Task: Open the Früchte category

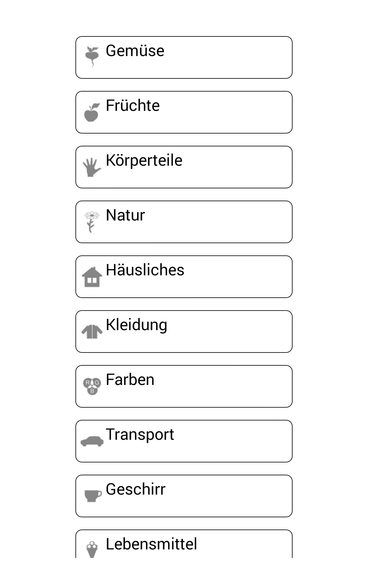Action: [184, 112]
